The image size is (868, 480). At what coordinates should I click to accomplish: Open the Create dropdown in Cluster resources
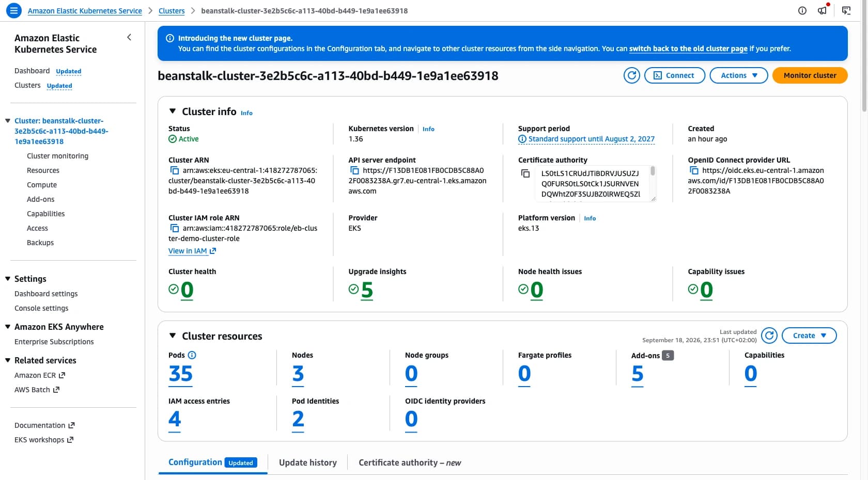tap(809, 335)
